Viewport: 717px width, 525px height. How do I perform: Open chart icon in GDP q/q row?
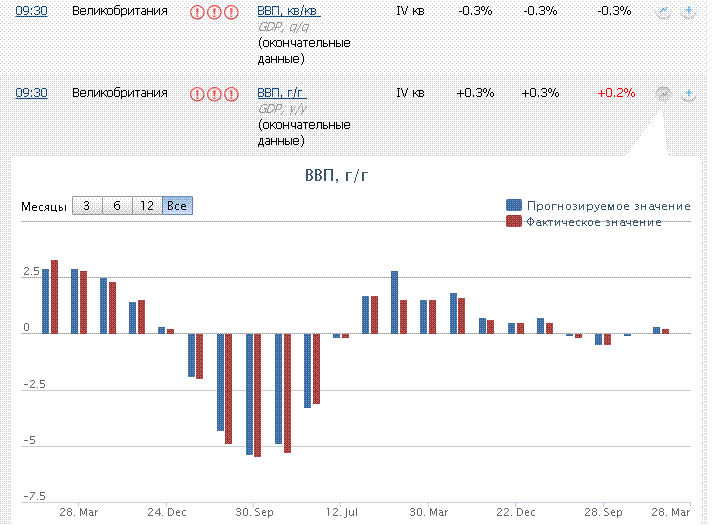point(663,11)
